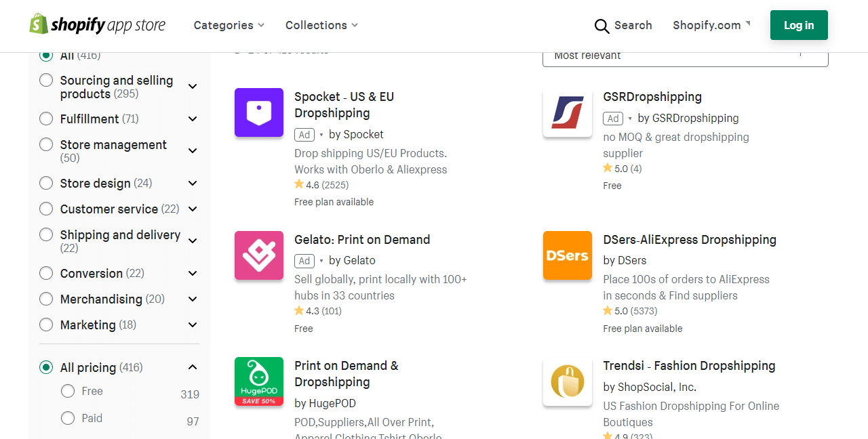This screenshot has width=868, height=439.
Task: Open the HugePOD green app icon
Action: [259, 381]
